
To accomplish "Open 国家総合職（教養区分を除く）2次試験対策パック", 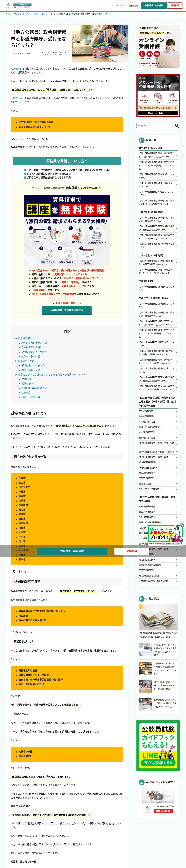I will point(158,202).
